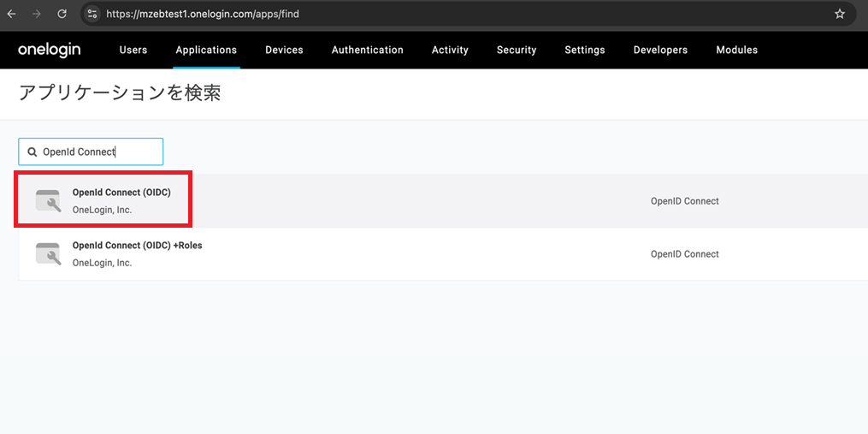Reload the page with the refresh icon
The image size is (868, 434).
pyautogui.click(x=62, y=15)
